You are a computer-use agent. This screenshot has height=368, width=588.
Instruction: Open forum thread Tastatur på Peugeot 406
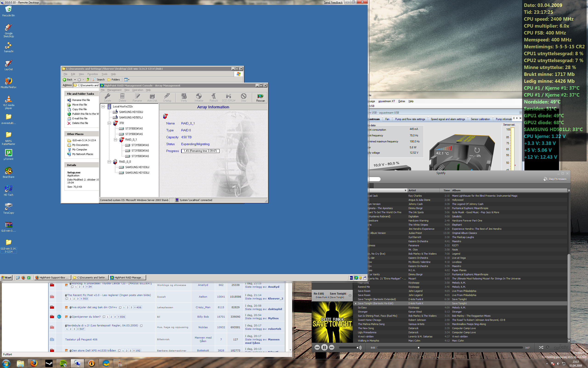pyautogui.click(x=81, y=339)
